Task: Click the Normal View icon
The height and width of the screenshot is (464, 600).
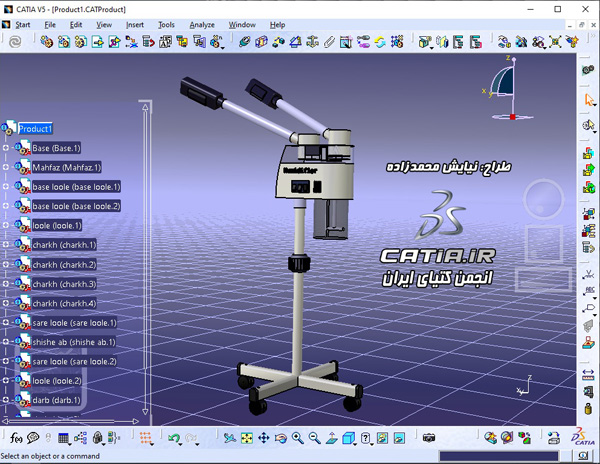Action: pyautogui.click(x=331, y=438)
